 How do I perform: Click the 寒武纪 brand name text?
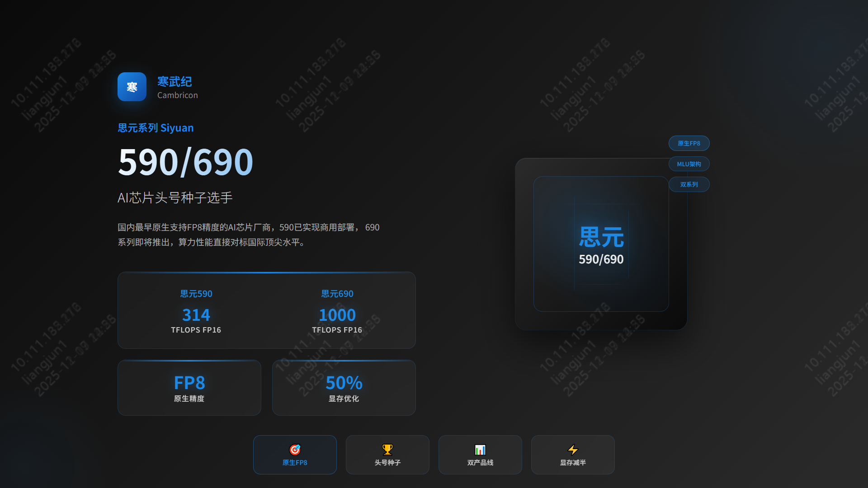click(175, 82)
